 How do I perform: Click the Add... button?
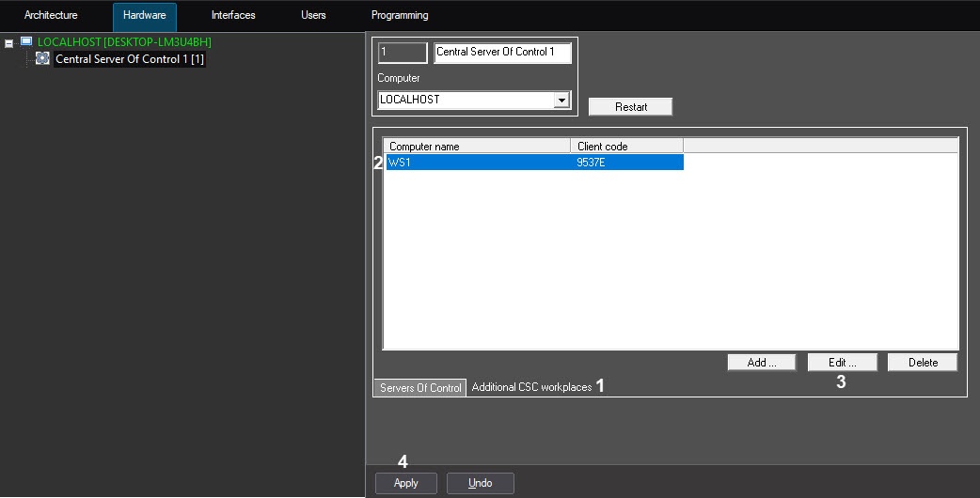click(762, 362)
